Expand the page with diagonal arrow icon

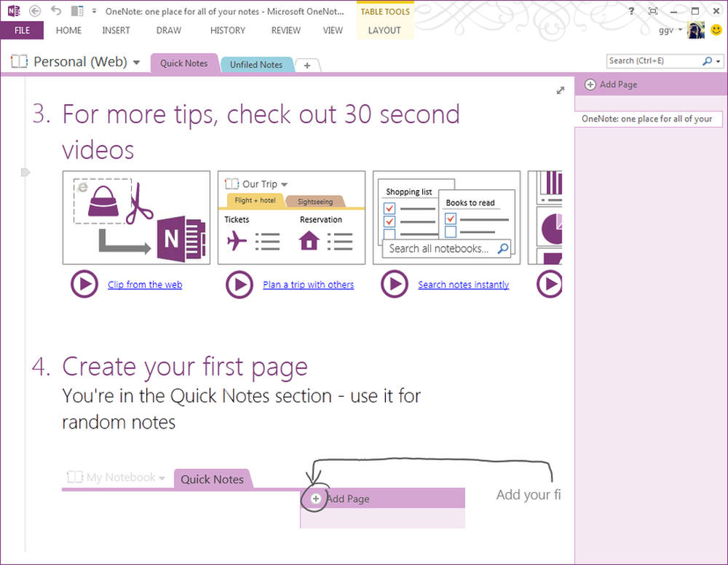coord(561,90)
